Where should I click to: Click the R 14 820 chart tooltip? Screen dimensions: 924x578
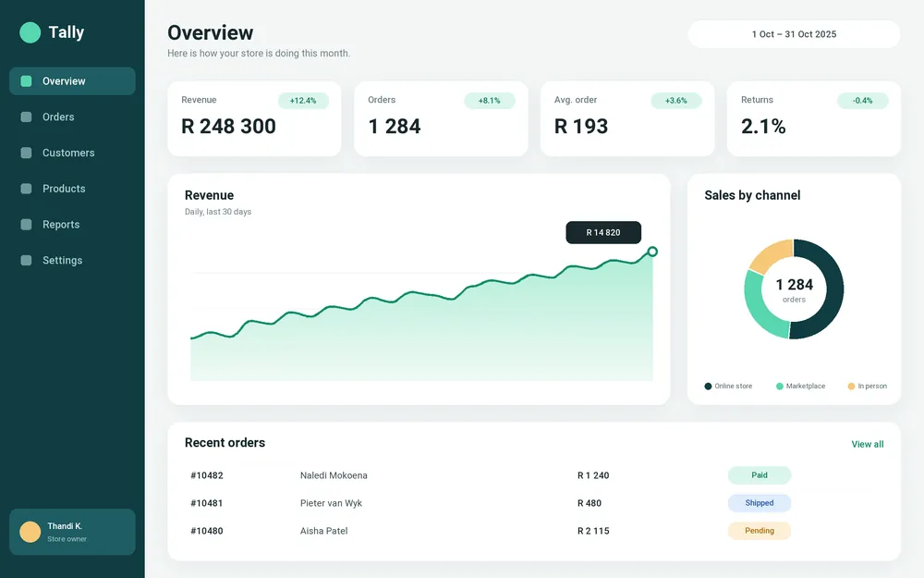pos(603,232)
